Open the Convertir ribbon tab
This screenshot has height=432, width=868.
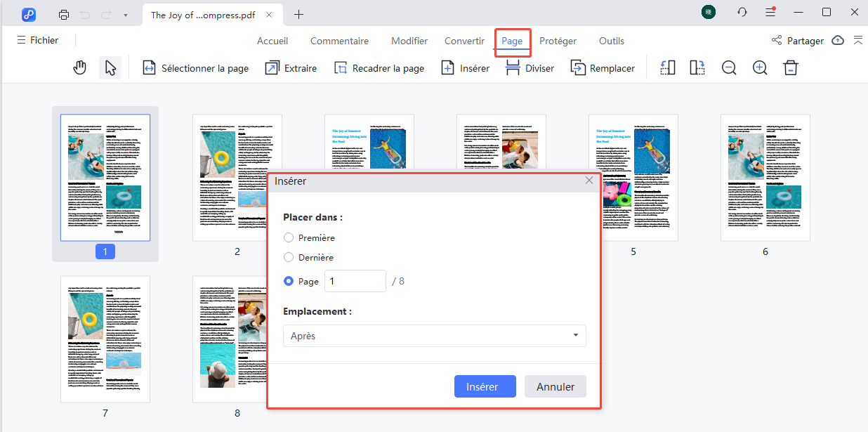coord(464,41)
